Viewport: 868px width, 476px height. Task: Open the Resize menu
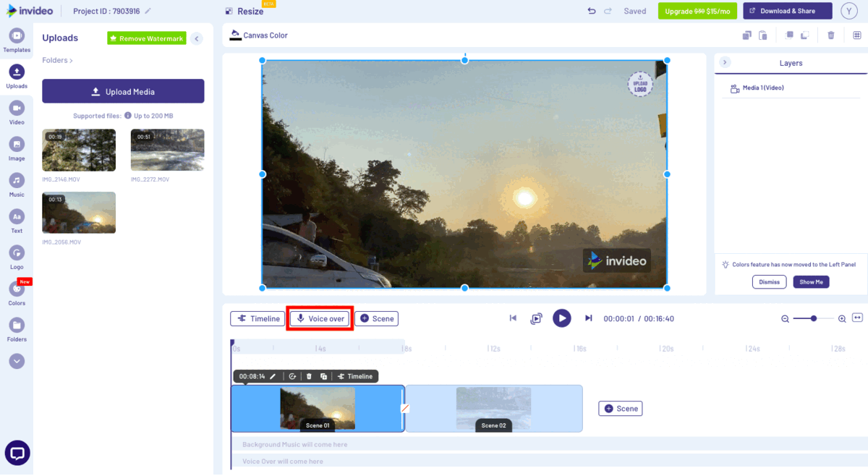pyautogui.click(x=244, y=11)
